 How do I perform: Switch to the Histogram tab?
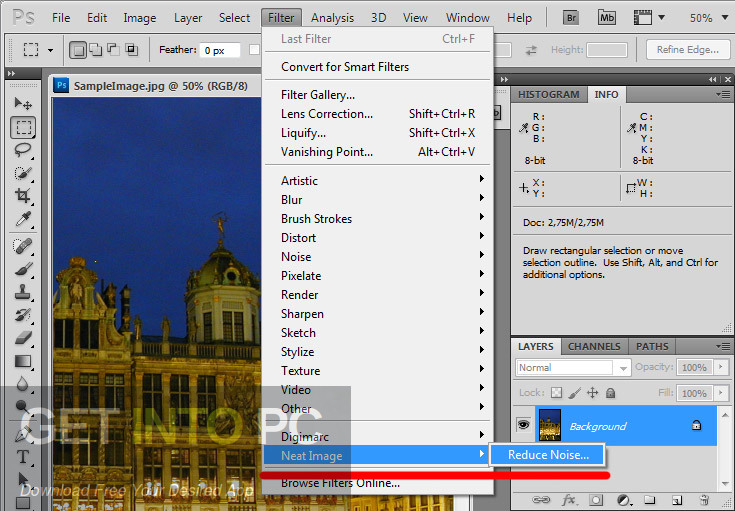(x=548, y=95)
